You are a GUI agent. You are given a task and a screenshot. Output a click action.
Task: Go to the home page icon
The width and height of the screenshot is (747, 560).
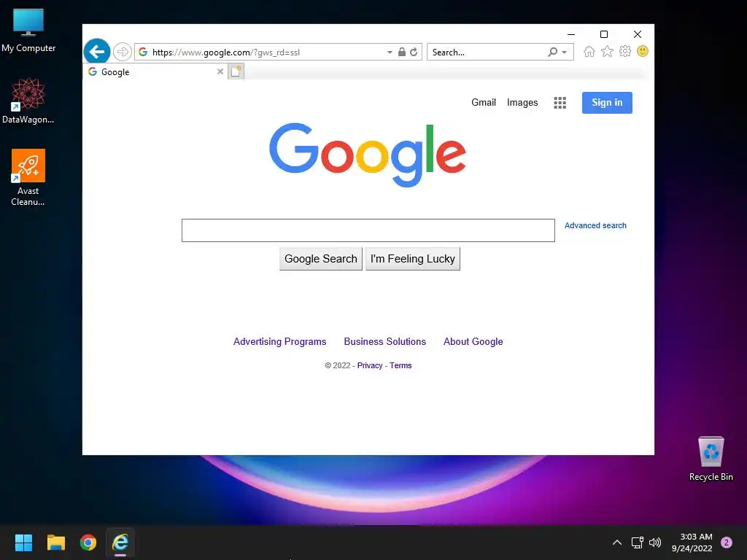589,52
